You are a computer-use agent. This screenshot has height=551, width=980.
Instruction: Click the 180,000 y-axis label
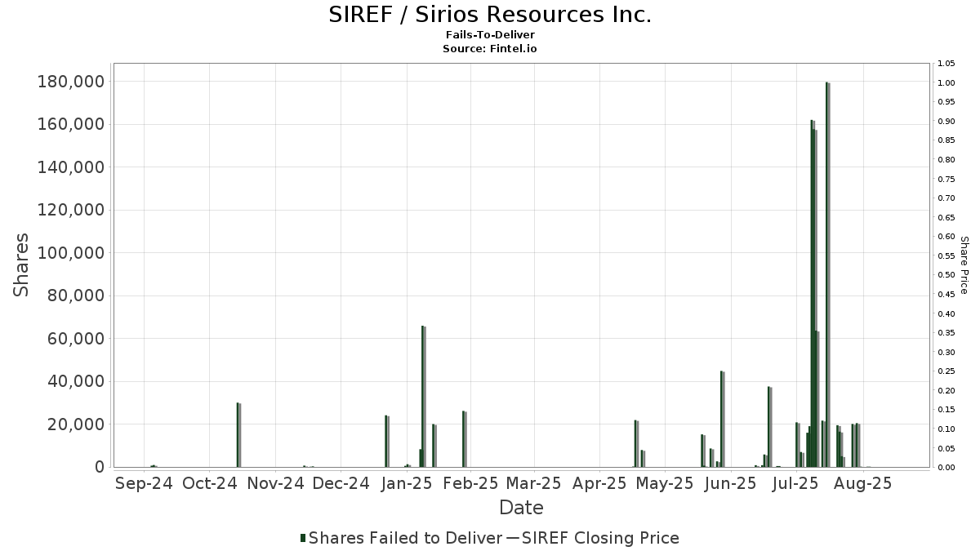tap(70, 82)
